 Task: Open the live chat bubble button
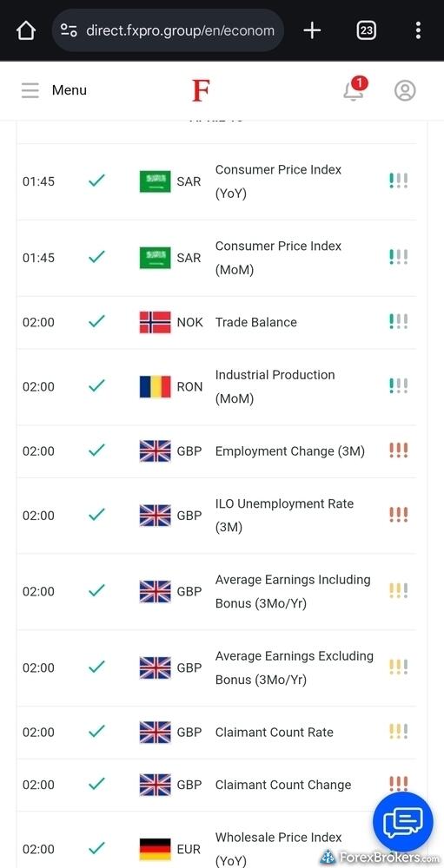pyautogui.click(x=402, y=821)
